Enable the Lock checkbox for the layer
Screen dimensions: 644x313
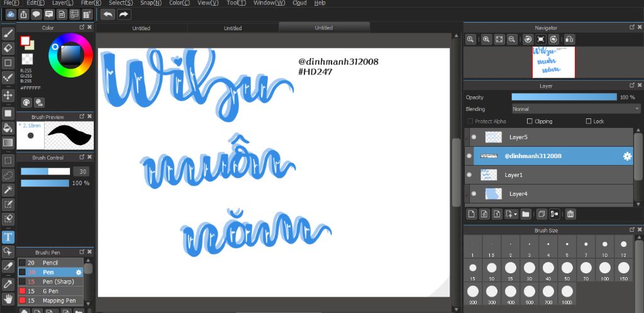point(589,121)
